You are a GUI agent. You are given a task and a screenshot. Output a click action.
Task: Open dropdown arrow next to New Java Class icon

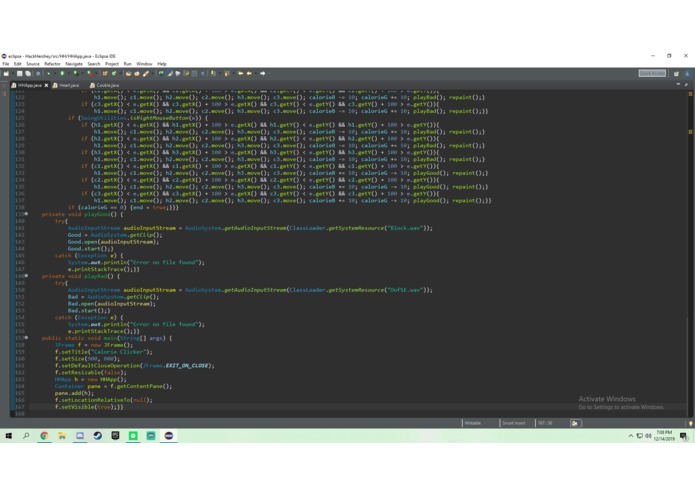pyautogui.click(x=121, y=74)
